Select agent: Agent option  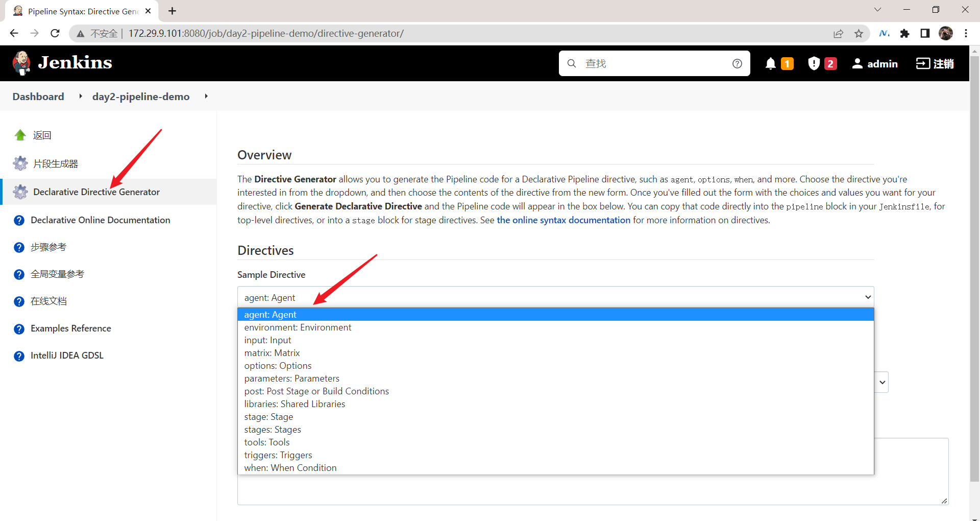coord(555,315)
